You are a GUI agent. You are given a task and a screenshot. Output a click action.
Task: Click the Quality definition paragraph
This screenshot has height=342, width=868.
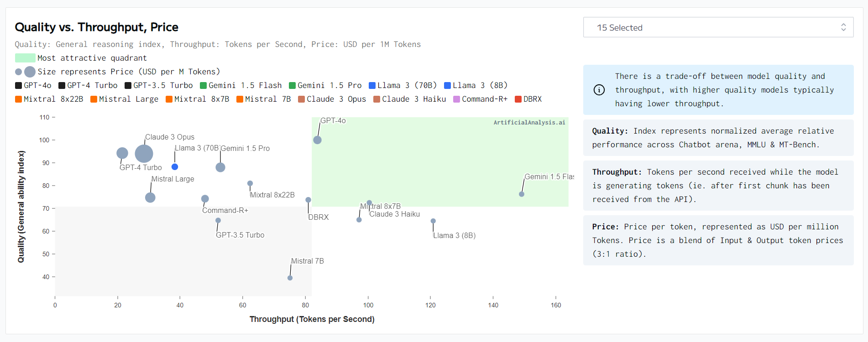point(718,138)
